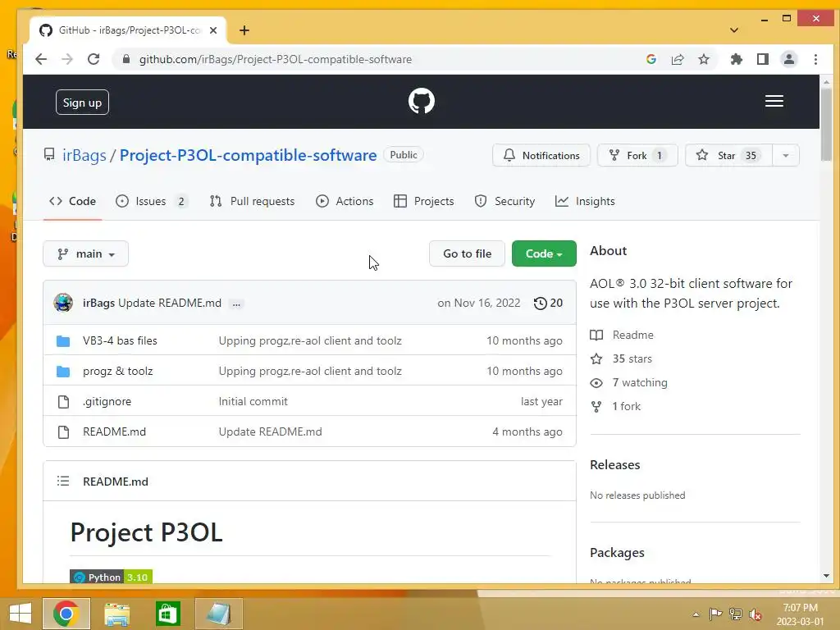840x630 pixels.
Task: Open a new browser tab
Action: pyautogui.click(x=244, y=30)
